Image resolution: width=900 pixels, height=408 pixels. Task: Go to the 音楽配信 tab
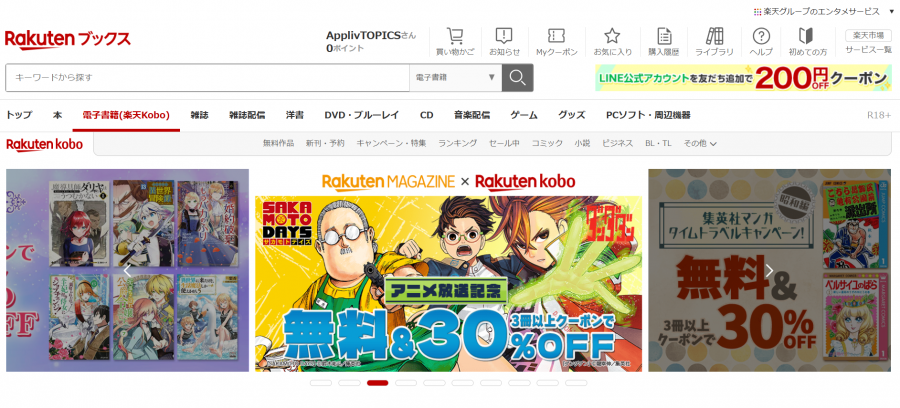(x=472, y=115)
